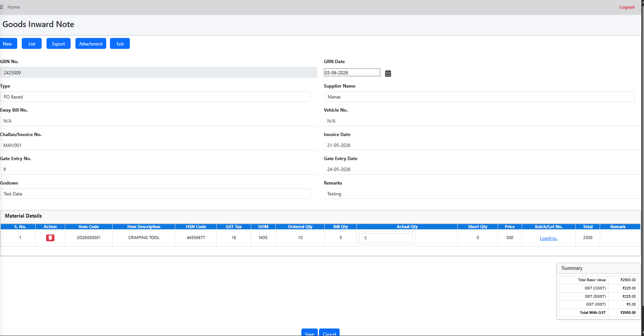Image resolution: width=644 pixels, height=336 pixels.
Task: Click the Bill Qty column header
Action: coord(341,227)
